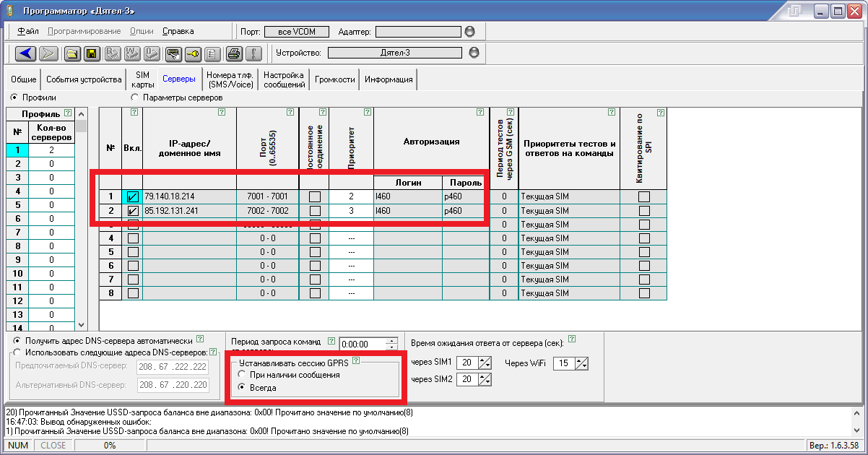
Task: Select IP address 79.140.18.214 cell
Action: coord(189,196)
